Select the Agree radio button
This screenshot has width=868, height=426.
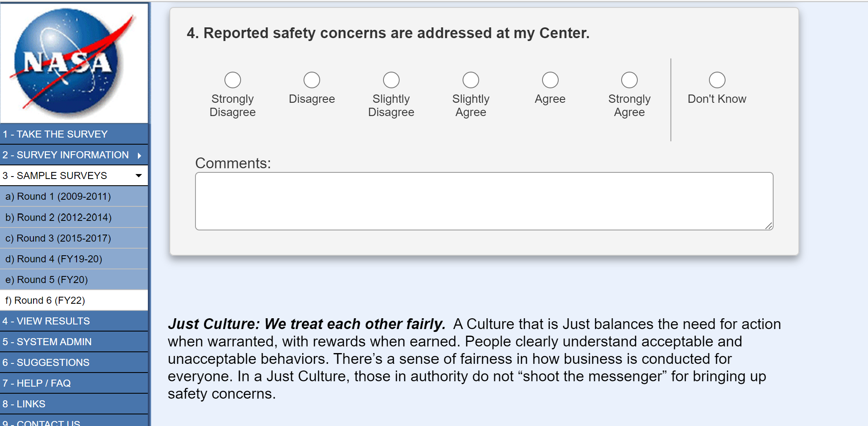pos(550,80)
